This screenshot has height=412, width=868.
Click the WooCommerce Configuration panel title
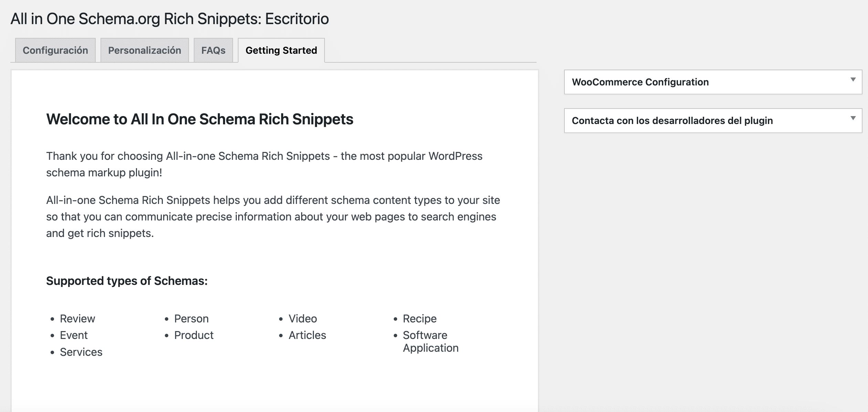(640, 82)
